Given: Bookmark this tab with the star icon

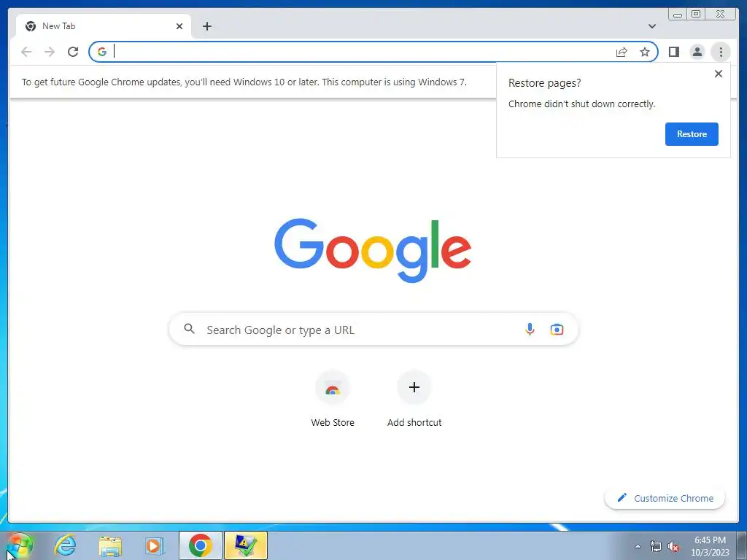Looking at the screenshot, I should 645,52.
